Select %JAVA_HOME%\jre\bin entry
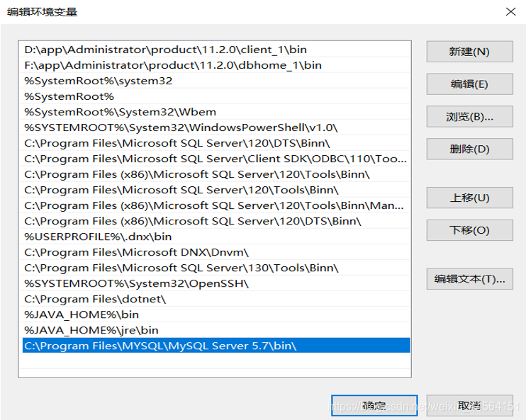 216,330
